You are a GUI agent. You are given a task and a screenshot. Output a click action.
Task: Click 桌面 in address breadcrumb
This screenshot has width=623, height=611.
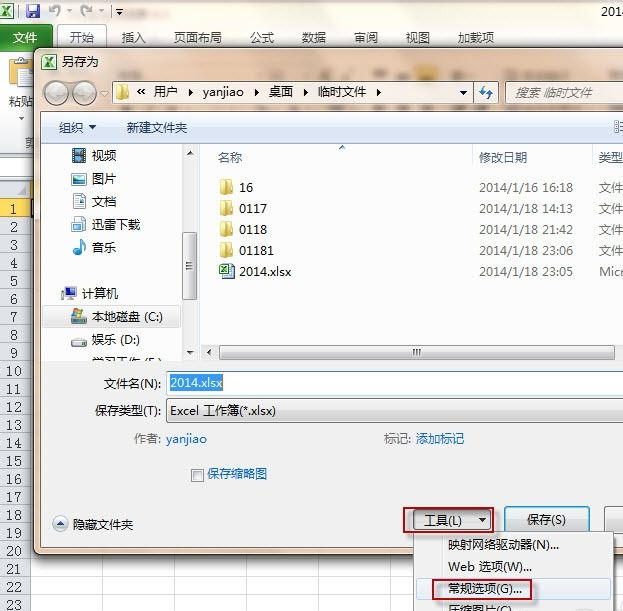tap(281, 92)
